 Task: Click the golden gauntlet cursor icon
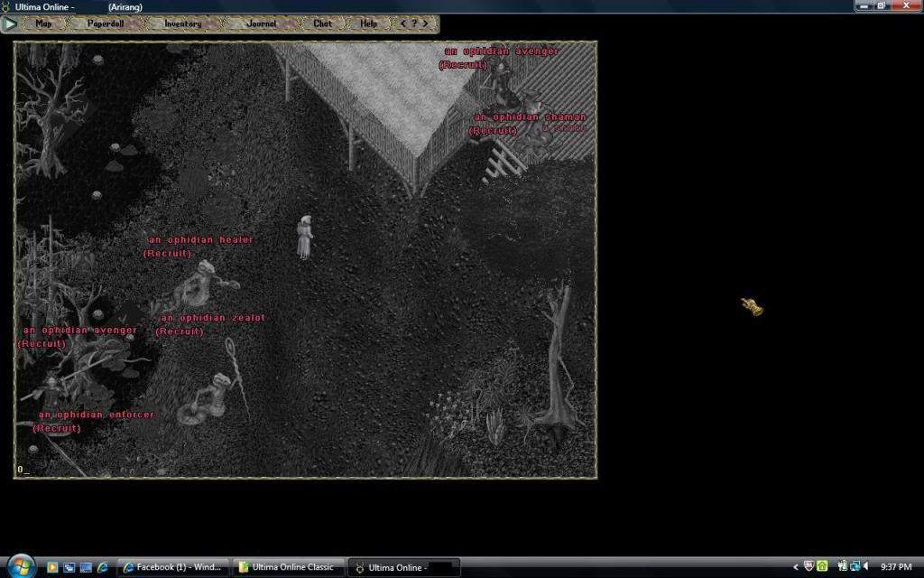coord(752,307)
